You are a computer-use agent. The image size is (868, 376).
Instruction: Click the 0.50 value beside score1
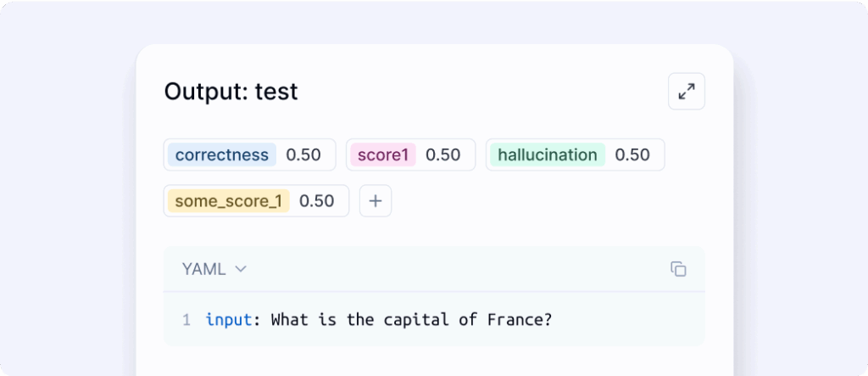tap(442, 154)
